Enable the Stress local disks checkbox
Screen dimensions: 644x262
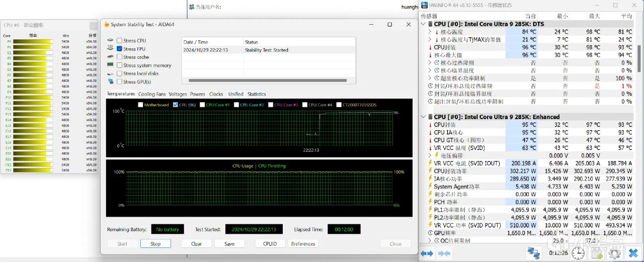click(x=119, y=73)
